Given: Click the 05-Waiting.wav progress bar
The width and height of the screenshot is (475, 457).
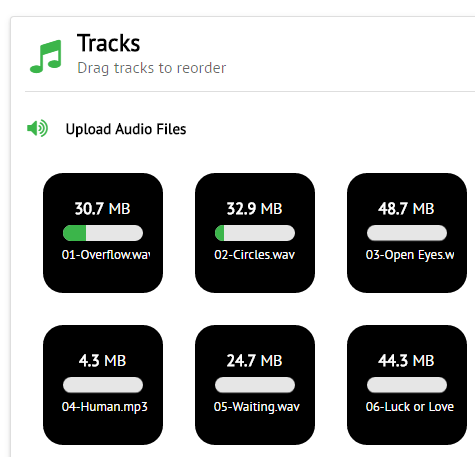Looking at the screenshot, I should tap(255, 385).
